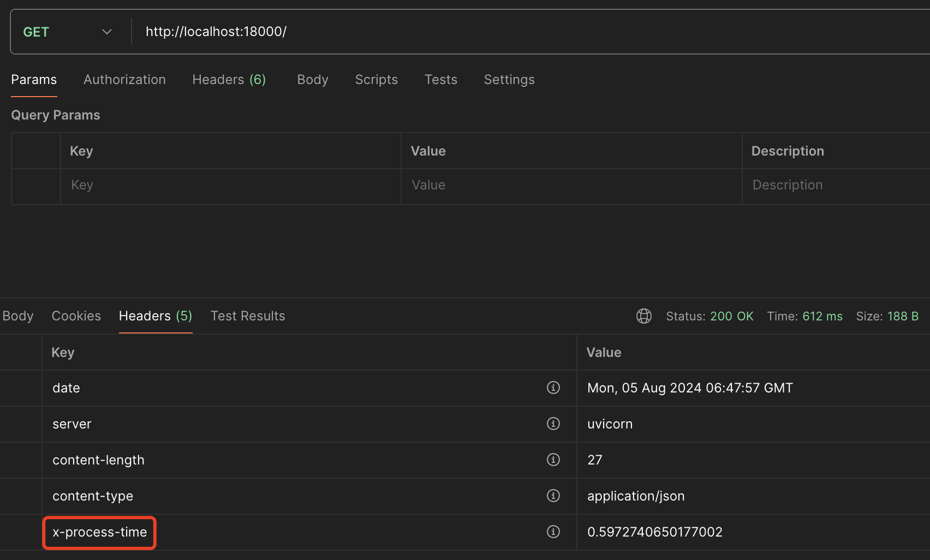The image size is (930, 560).
Task: Click the query params Key column header
Action: coord(81,151)
